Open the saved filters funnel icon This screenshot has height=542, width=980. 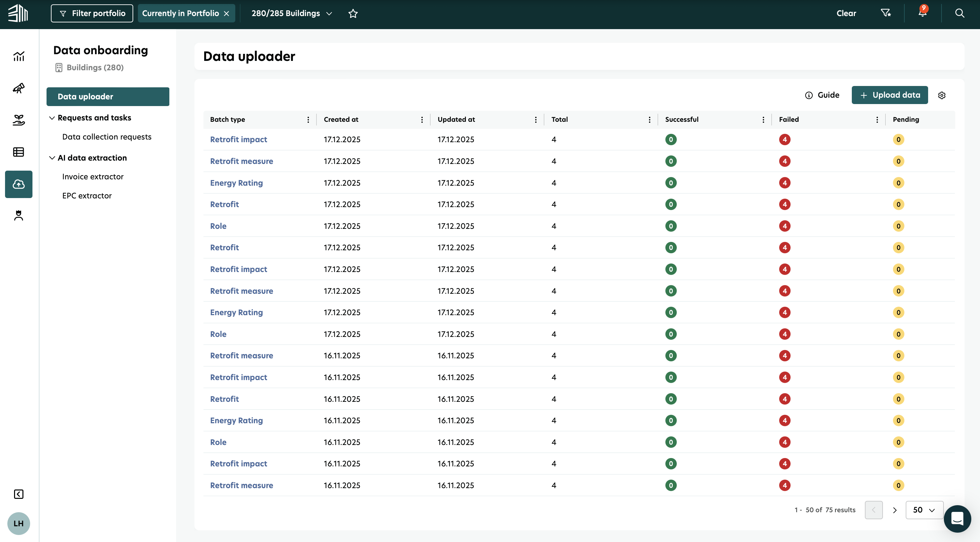(x=886, y=13)
